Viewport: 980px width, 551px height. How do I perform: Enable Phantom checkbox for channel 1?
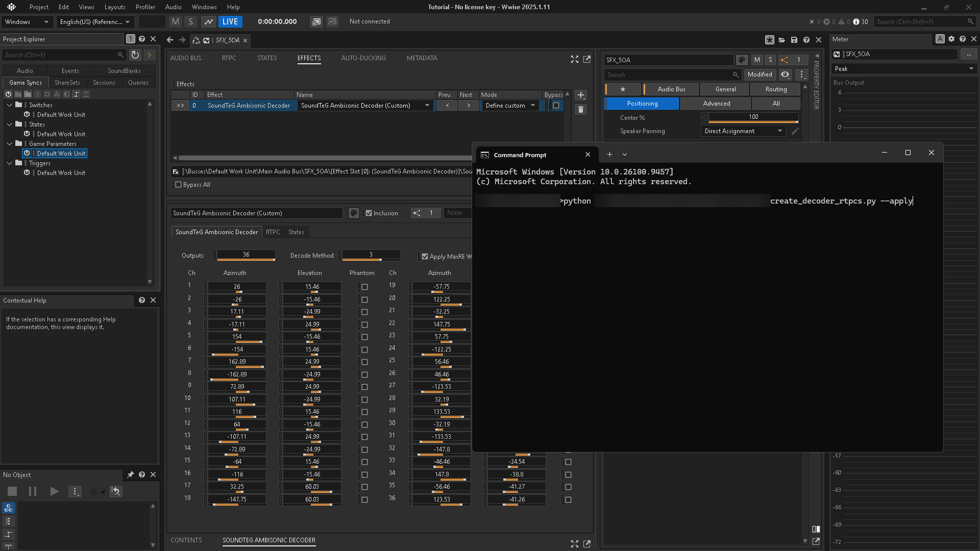click(x=364, y=287)
